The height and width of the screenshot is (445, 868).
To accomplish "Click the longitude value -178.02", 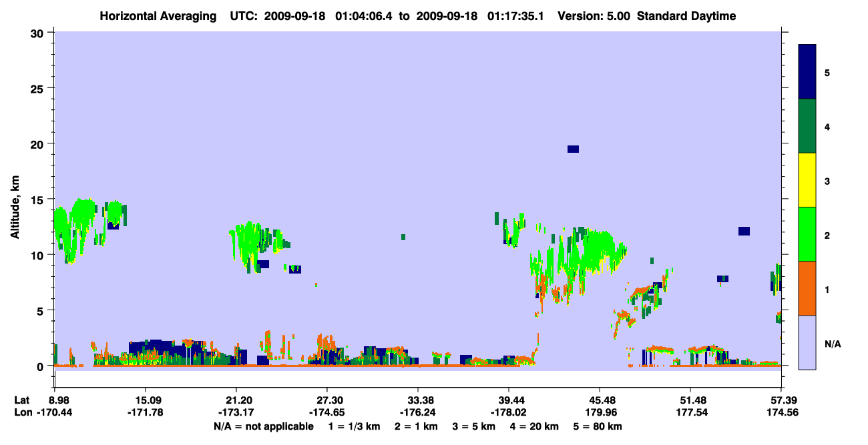I will pyautogui.click(x=509, y=413).
